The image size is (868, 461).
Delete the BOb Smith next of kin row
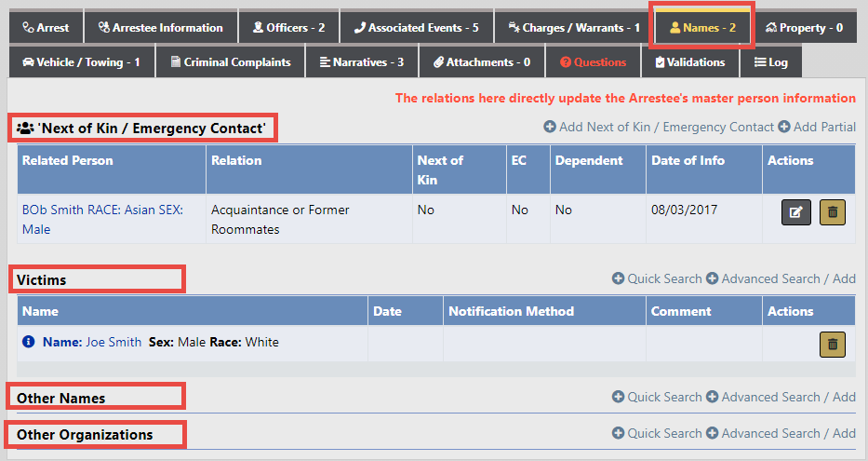[832, 212]
